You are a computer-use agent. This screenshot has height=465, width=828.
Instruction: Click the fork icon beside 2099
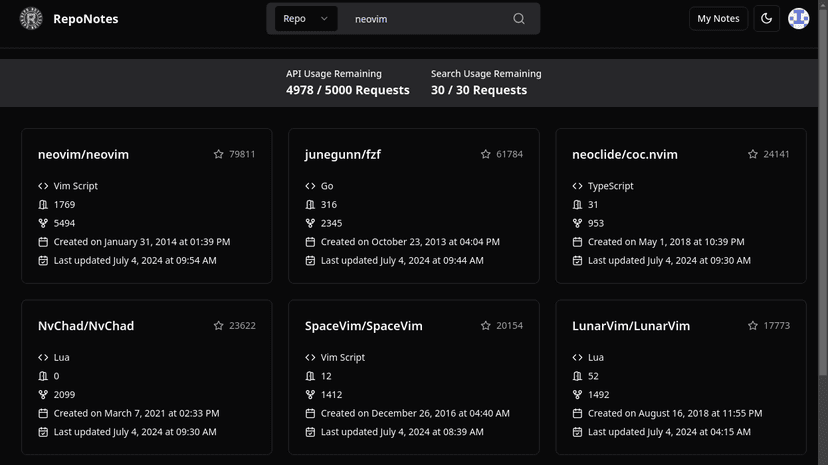[43, 395]
